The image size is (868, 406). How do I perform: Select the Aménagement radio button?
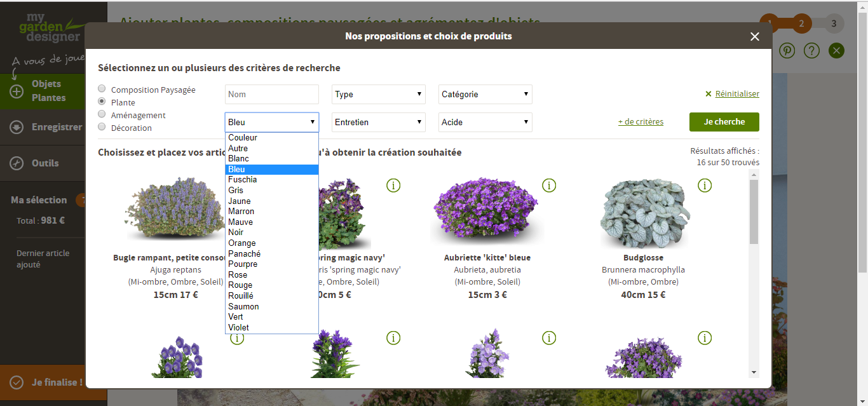(x=102, y=114)
